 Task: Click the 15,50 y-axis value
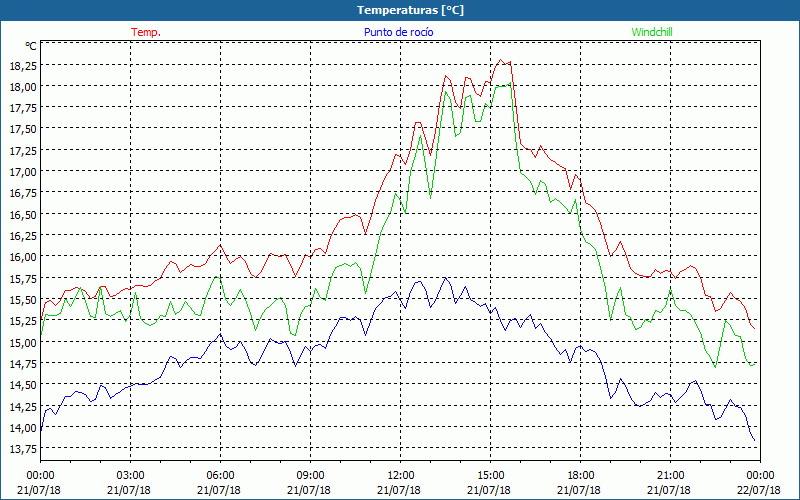coord(23,299)
